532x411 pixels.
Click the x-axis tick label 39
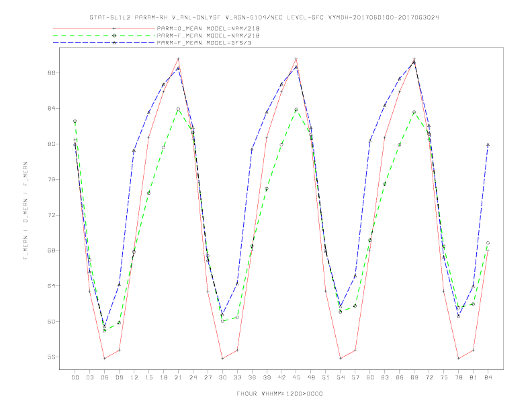pos(267,377)
